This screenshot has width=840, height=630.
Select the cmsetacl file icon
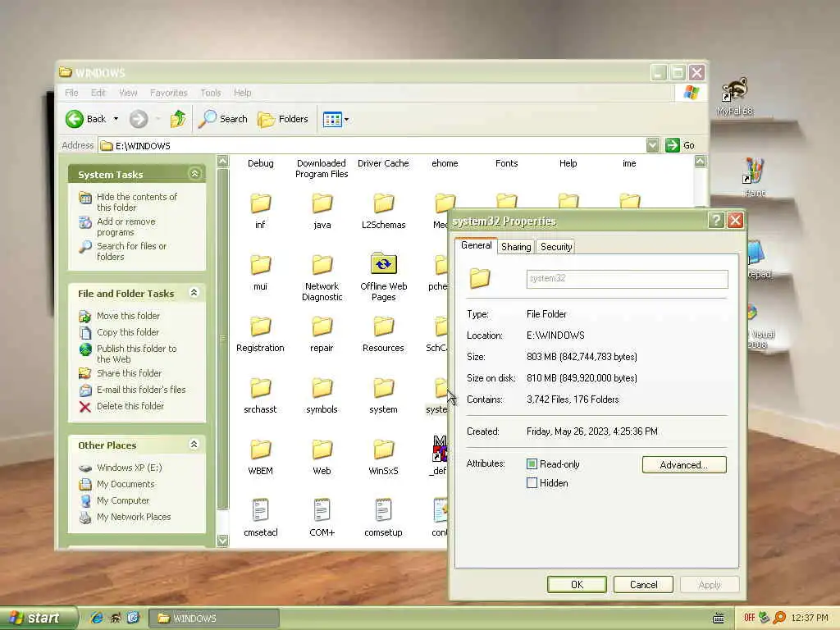tap(260, 510)
